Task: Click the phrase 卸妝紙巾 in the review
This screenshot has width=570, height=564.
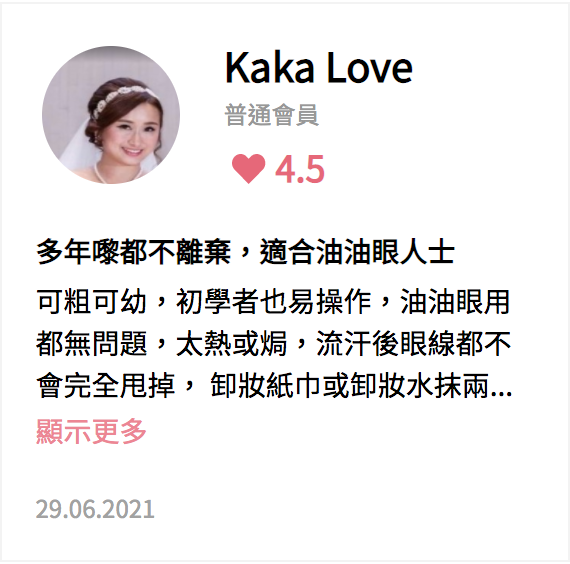Action: pos(266,385)
